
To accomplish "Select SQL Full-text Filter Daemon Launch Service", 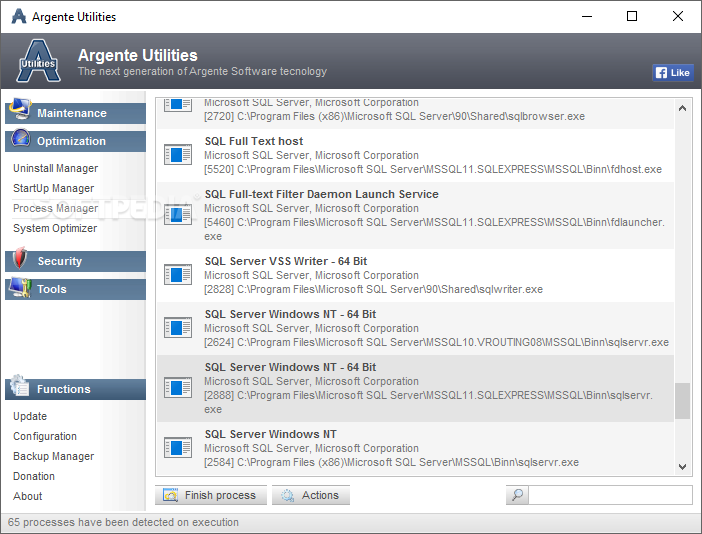I will tap(415, 215).
